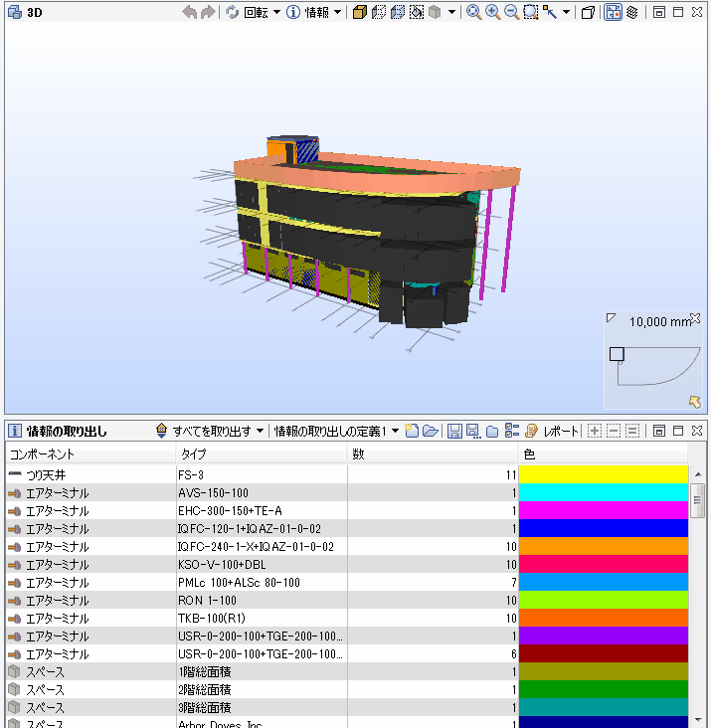711x728 pixels.
Task: Open the 回転 dropdown arrow
Action: tap(276, 12)
